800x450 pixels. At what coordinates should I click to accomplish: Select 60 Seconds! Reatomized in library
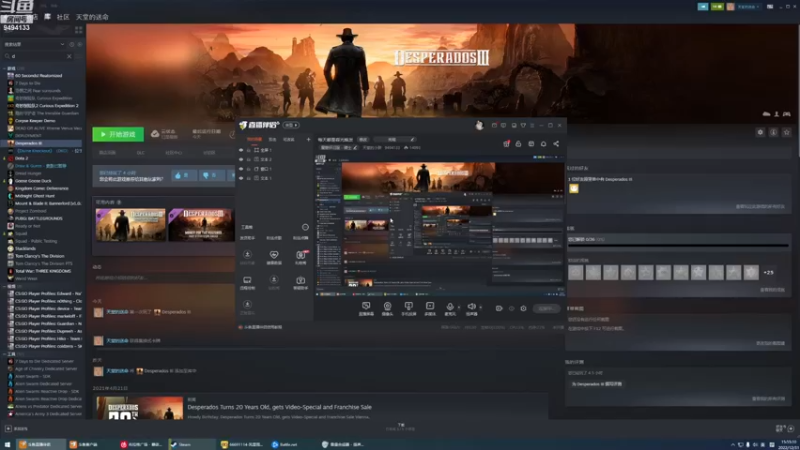click(x=38, y=76)
